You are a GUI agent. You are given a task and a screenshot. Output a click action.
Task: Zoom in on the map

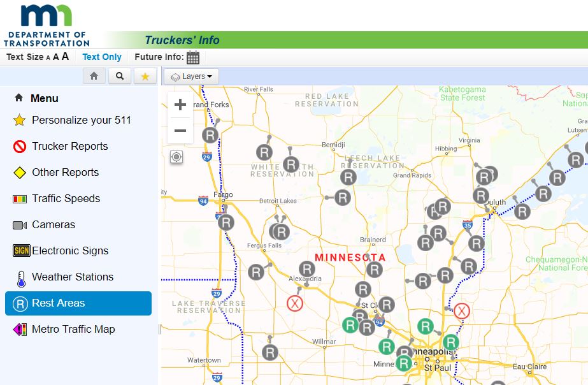click(180, 105)
